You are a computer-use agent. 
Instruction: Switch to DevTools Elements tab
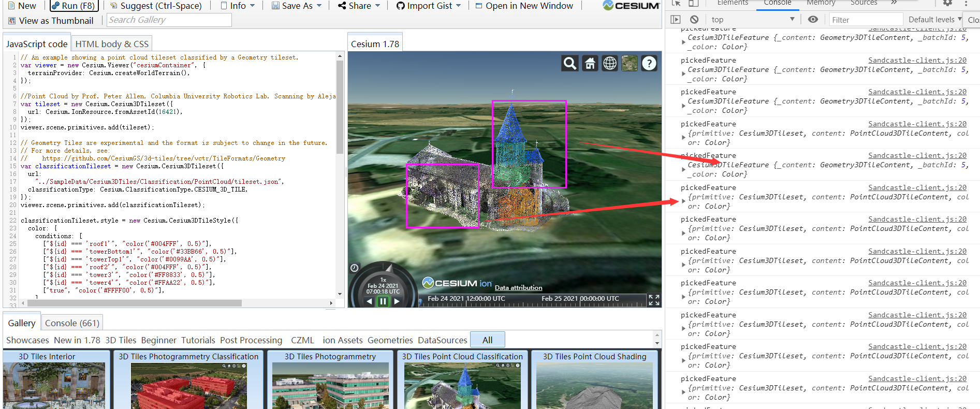[x=733, y=3]
